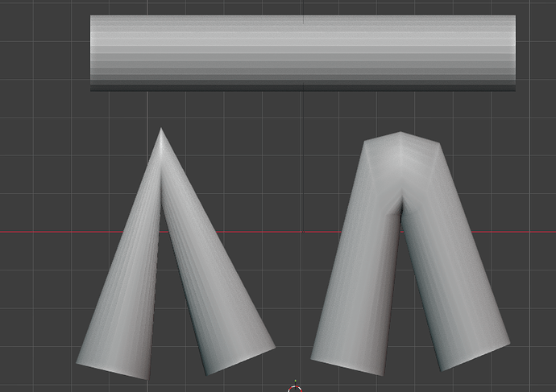Select the horizontal striped cylinder object

(303, 53)
